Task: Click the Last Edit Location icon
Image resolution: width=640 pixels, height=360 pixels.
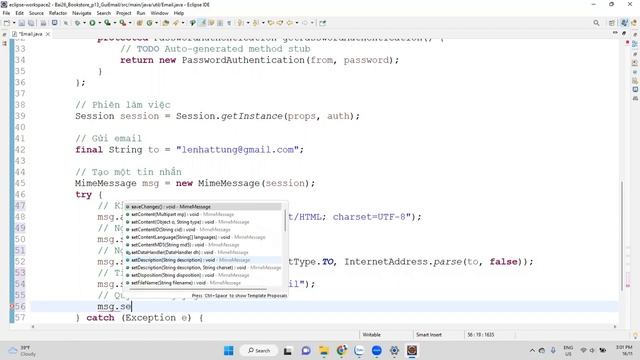Action: tap(270, 23)
